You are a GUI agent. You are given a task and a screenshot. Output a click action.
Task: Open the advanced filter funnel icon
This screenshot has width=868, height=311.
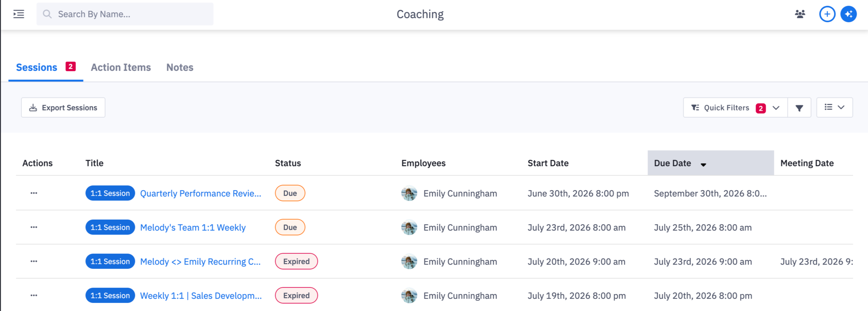(799, 108)
